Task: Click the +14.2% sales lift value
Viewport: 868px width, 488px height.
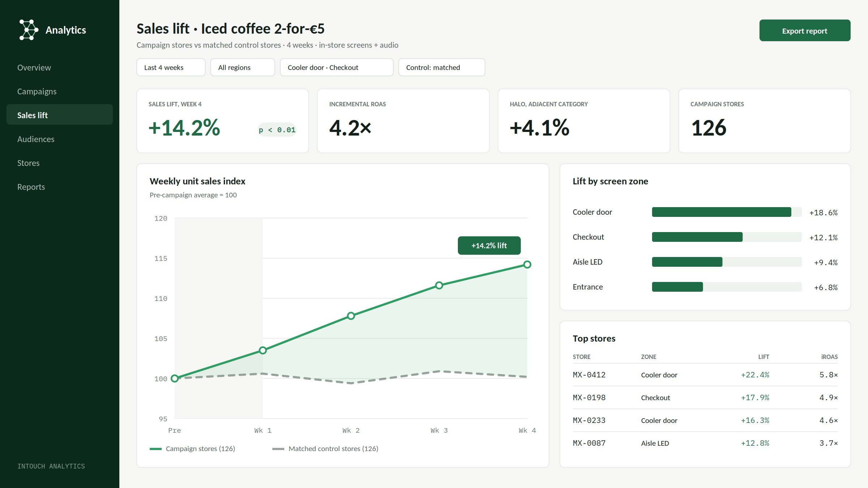Action: (x=184, y=128)
